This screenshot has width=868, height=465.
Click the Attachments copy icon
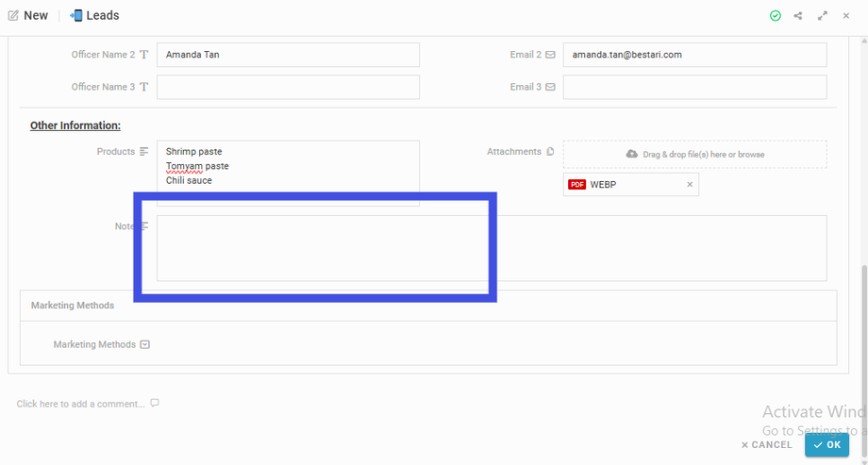coord(550,151)
